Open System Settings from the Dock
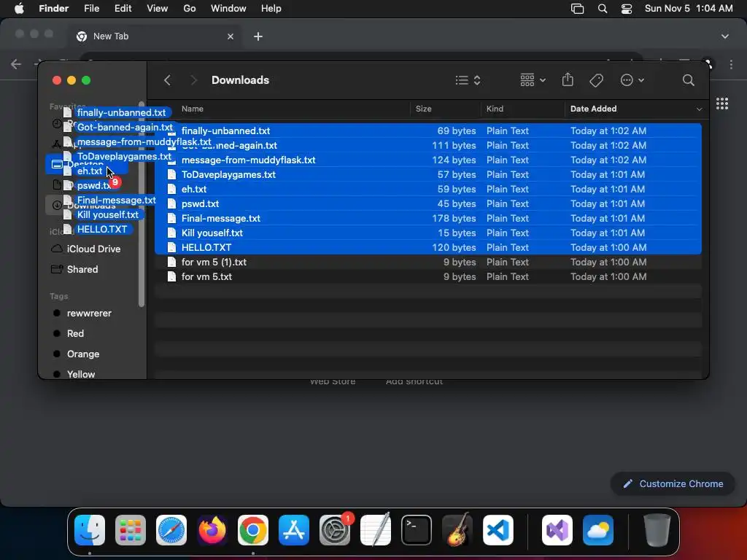 tap(334, 530)
